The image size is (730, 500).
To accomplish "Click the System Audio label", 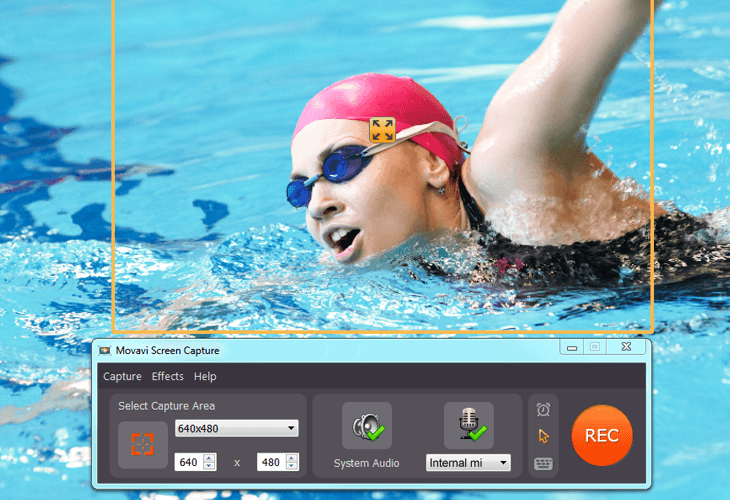I will 366,463.
